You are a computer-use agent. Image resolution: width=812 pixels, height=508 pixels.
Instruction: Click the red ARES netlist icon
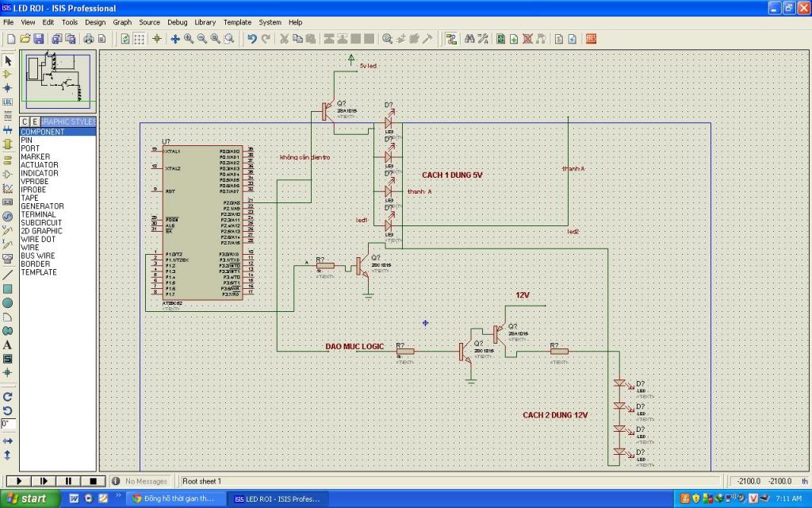(591, 38)
